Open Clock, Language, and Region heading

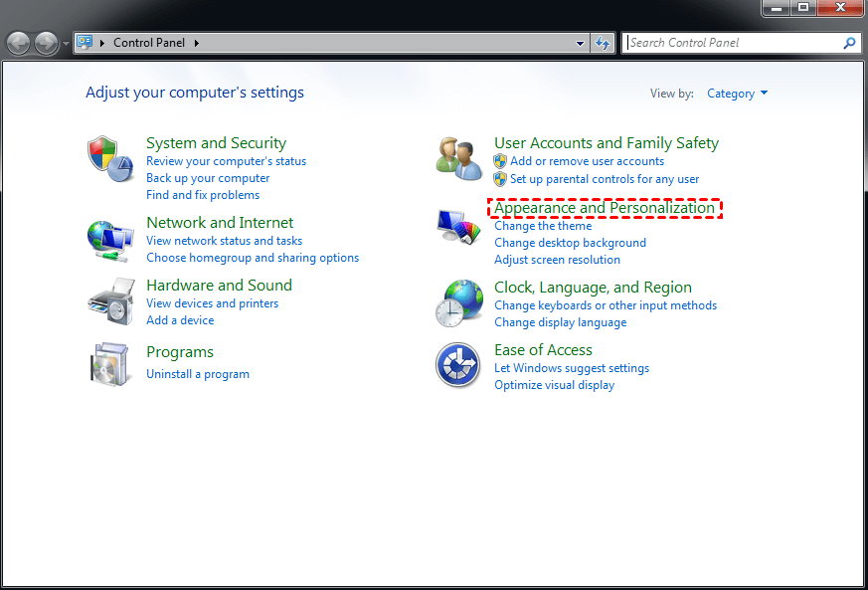593,288
